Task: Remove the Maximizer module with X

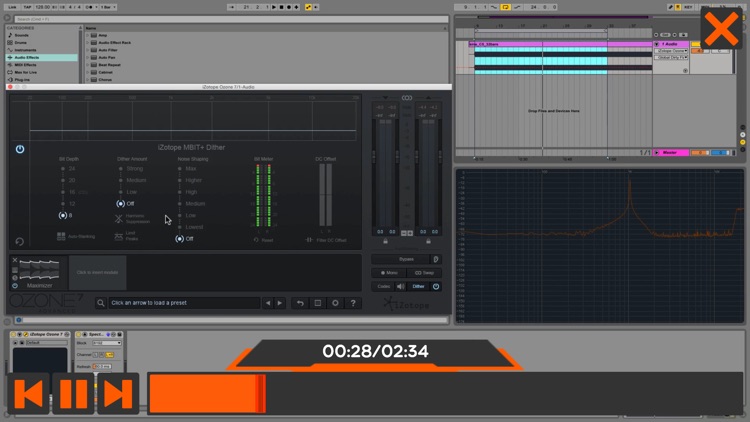Action: [x=15, y=260]
